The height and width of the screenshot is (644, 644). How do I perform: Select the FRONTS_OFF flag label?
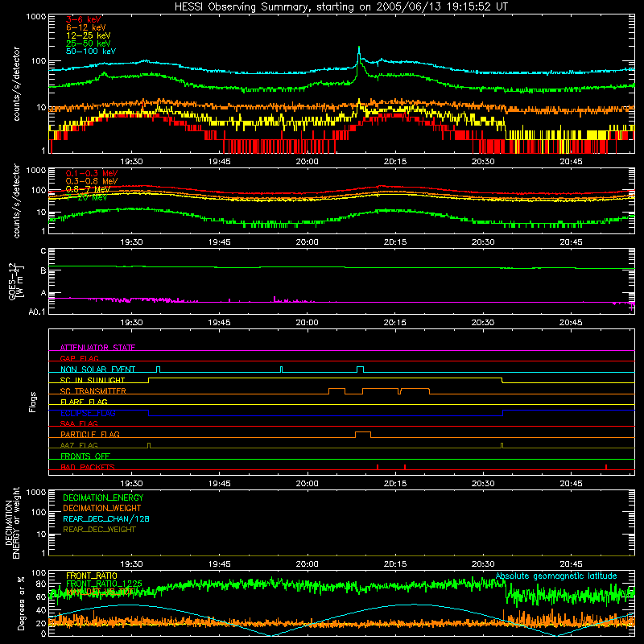pyautogui.click(x=85, y=456)
